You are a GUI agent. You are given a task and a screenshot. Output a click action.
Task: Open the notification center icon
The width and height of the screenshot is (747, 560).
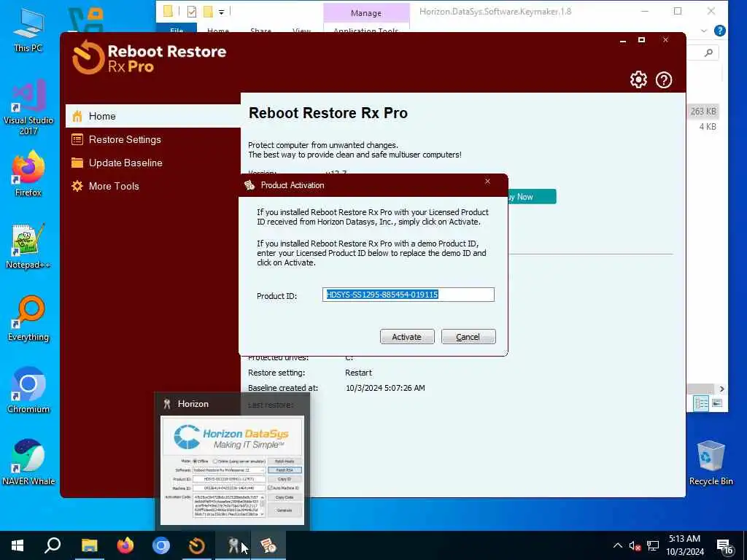coord(724,547)
